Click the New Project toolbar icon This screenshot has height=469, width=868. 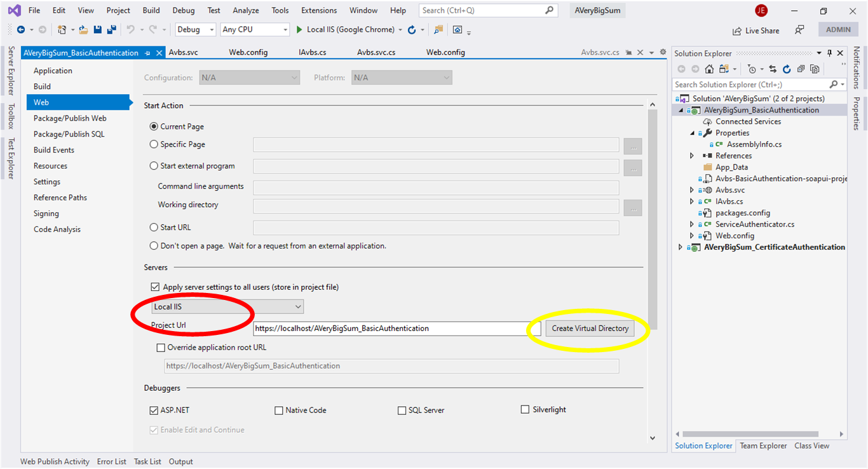tap(62, 29)
